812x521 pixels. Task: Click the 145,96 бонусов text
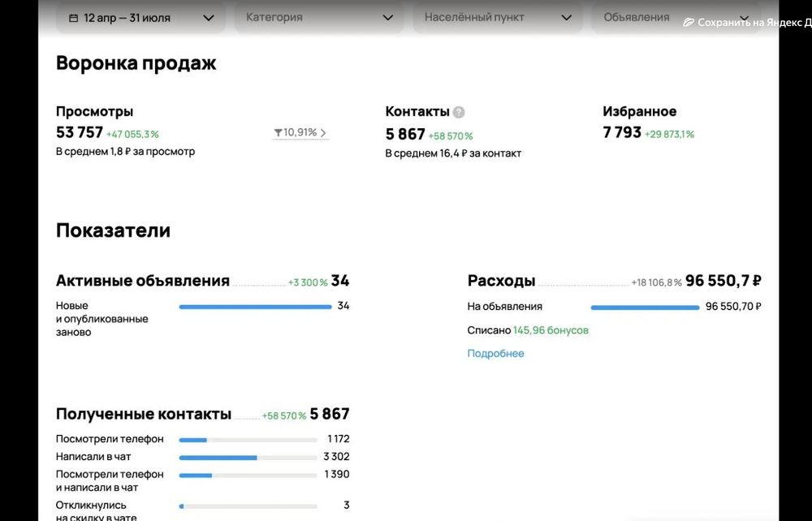tap(551, 330)
